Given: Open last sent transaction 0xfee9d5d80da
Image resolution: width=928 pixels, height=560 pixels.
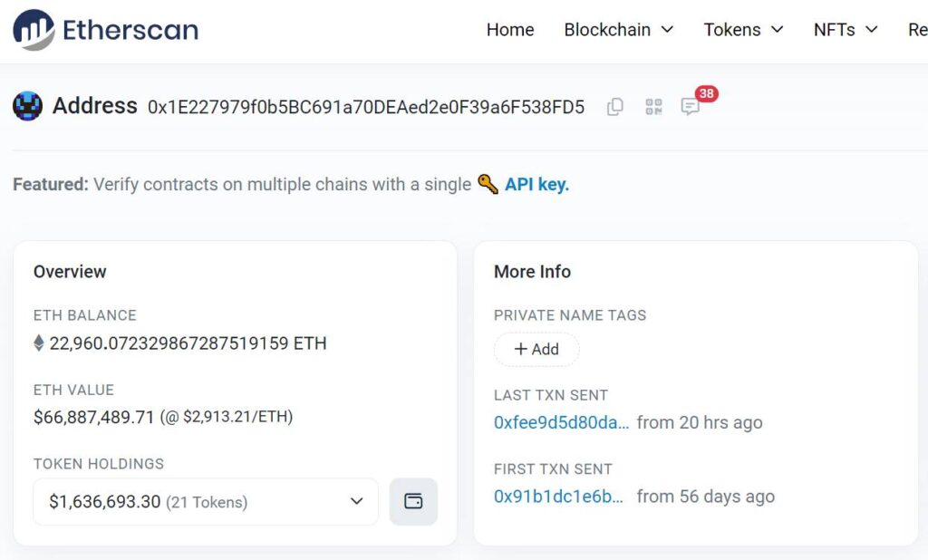Looking at the screenshot, I should pyautogui.click(x=561, y=422).
